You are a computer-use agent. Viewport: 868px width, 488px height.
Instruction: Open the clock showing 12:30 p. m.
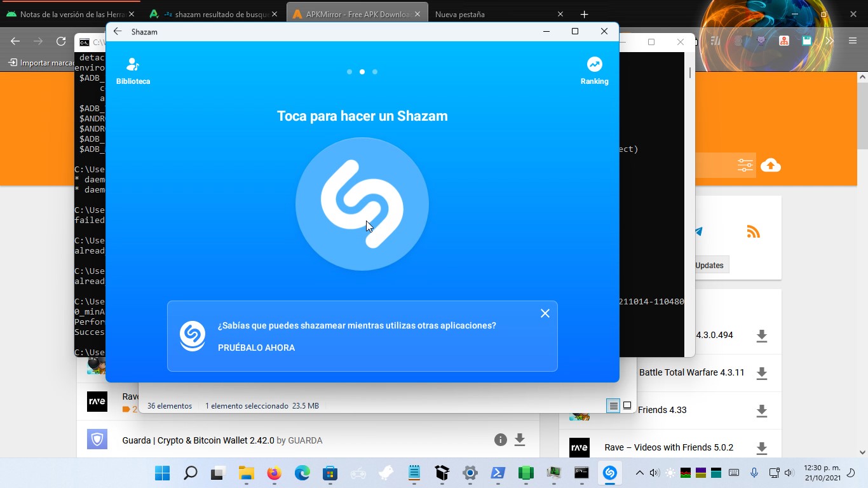click(x=822, y=472)
